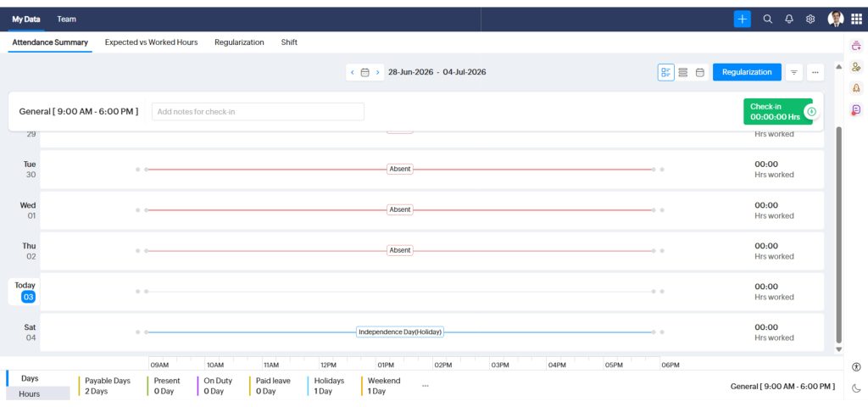Switch to the tabular rows view icon

tap(682, 72)
